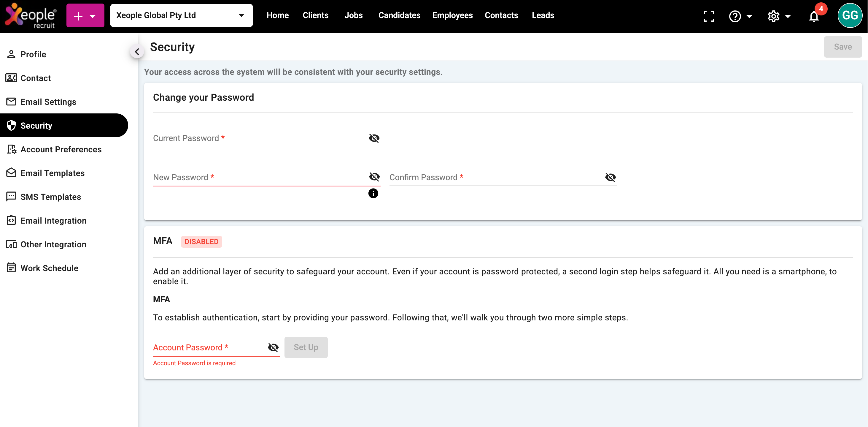
Task: Open Email Templates from the sidebar
Action: 52,173
